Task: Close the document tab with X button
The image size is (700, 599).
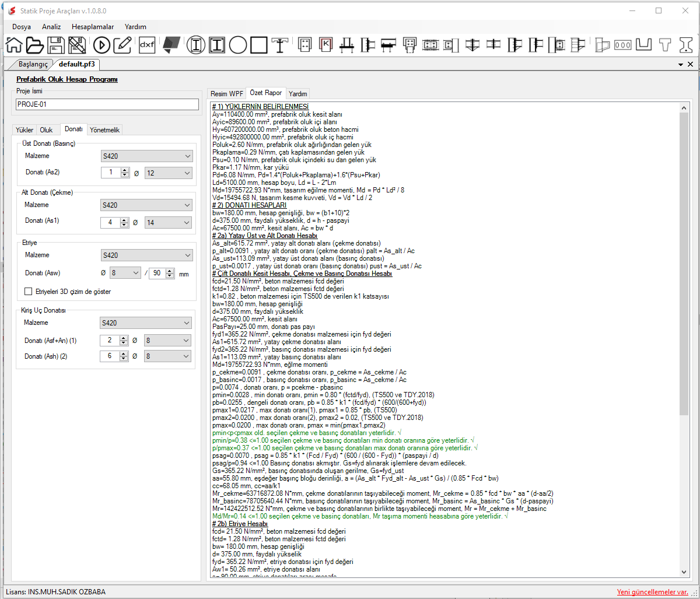Action: (x=690, y=64)
